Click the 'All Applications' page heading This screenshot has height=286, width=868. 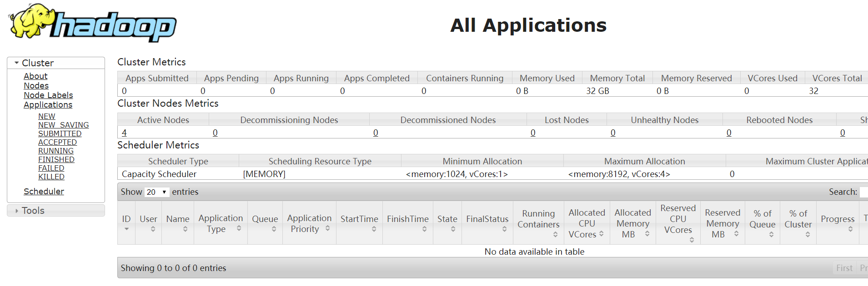tap(528, 25)
